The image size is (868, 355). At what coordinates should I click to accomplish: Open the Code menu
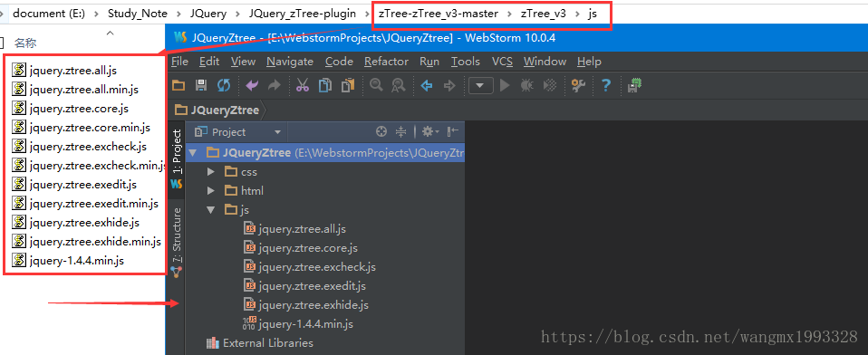[x=339, y=62]
